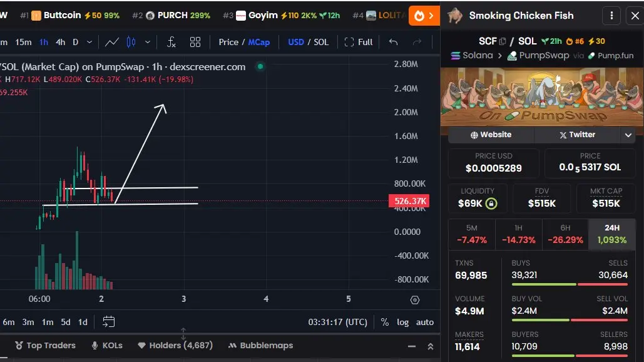
Task: Click the Smoking Chicken Fish banner image
Action: pyautogui.click(x=542, y=97)
